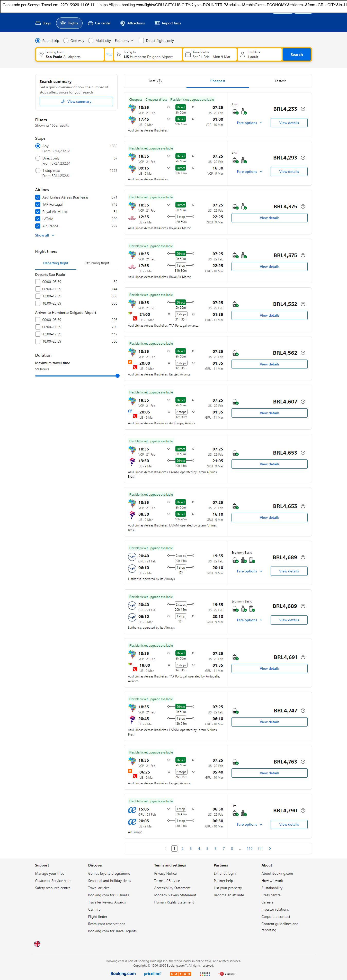Click the Car rental car icon in header

[x=91, y=23]
